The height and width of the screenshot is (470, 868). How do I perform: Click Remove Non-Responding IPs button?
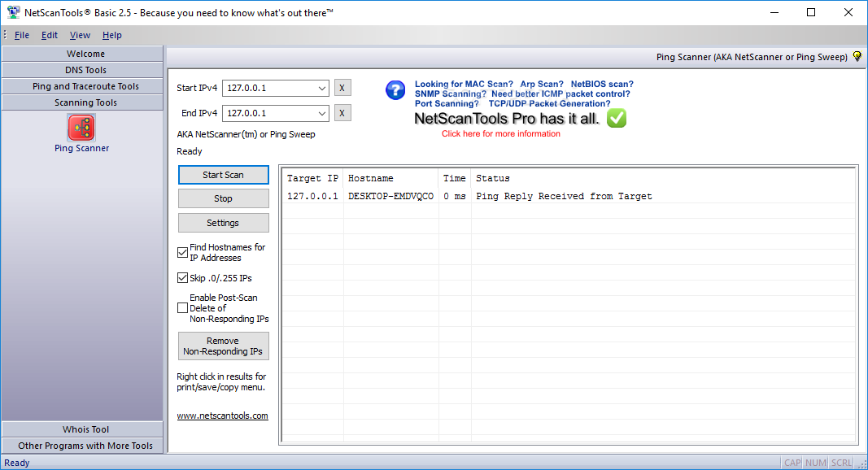223,346
